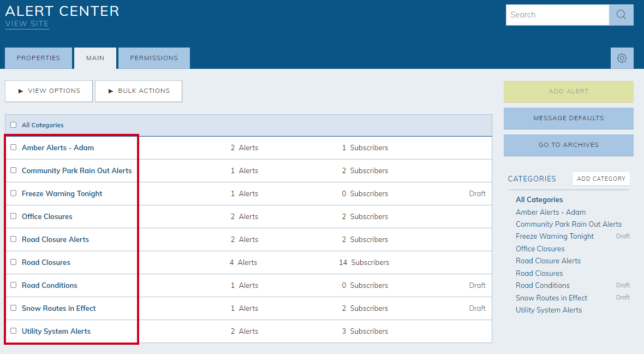
Task: Select Snow Routes in Effect in sidebar
Action: [x=552, y=298]
